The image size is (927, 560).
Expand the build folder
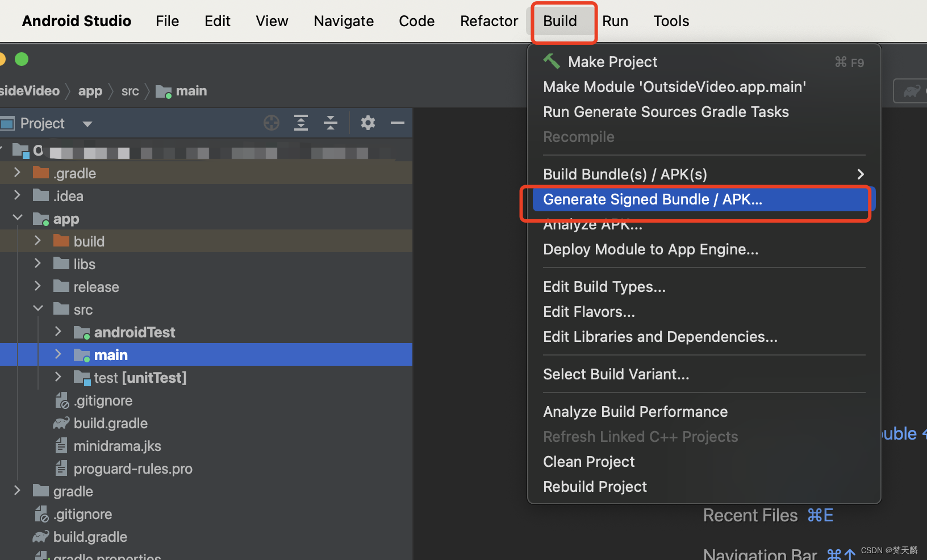pyautogui.click(x=37, y=240)
